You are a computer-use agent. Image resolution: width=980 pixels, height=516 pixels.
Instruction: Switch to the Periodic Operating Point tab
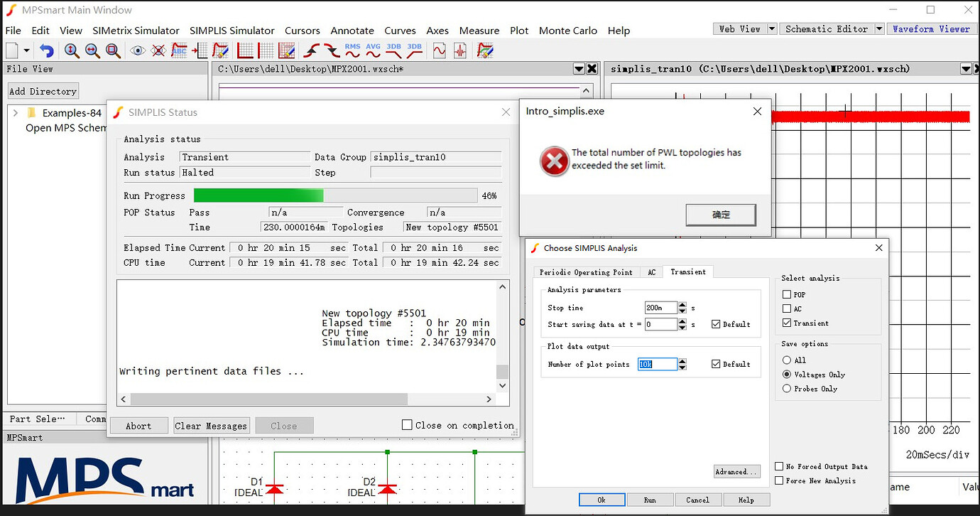pyautogui.click(x=586, y=272)
